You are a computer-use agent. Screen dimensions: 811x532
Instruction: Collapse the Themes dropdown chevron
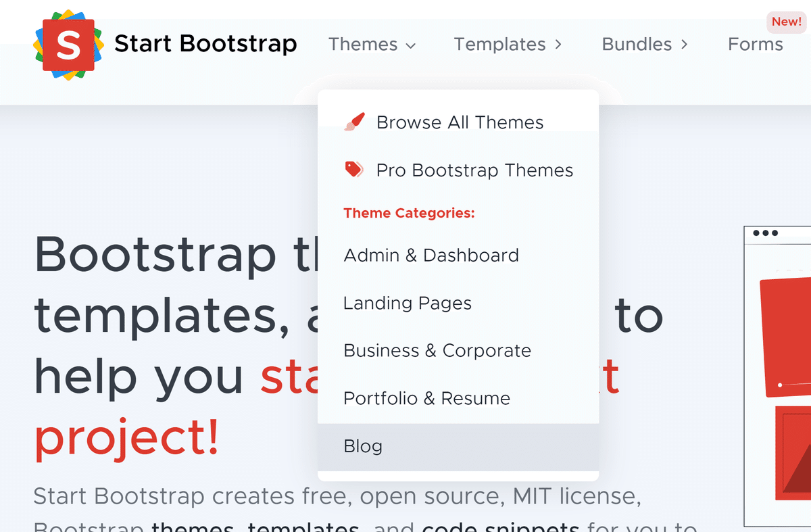point(410,46)
